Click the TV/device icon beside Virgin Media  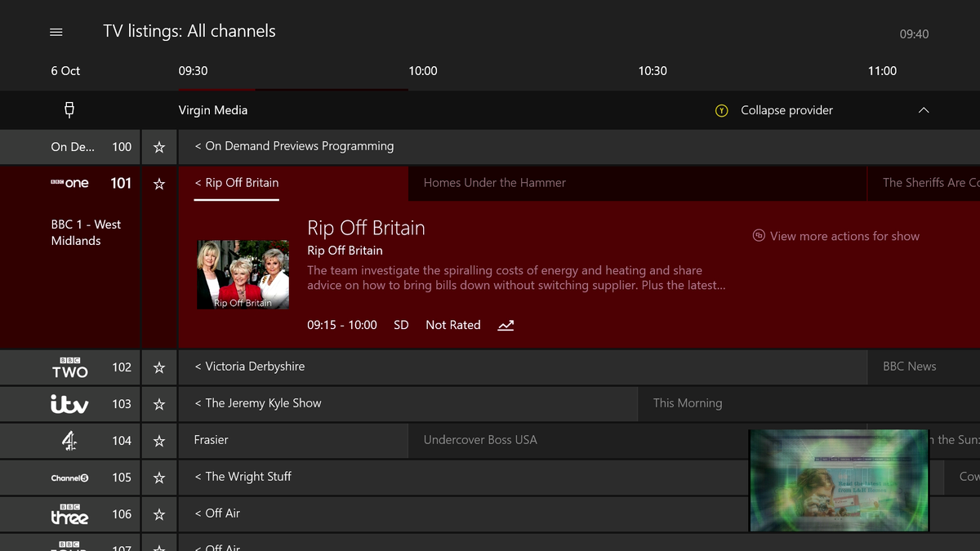coord(69,109)
